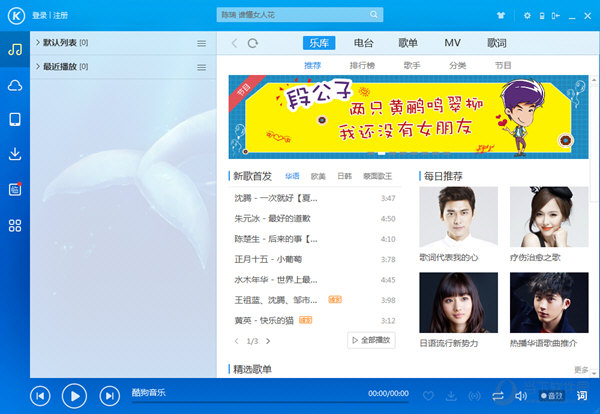Switch to the 电台 tab
This screenshot has width=600, height=414.
(x=363, y=43)
